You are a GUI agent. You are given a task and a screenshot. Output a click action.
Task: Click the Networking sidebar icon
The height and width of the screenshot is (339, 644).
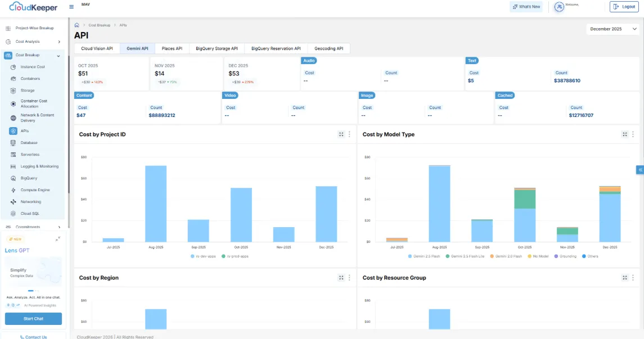pos(13,202)
